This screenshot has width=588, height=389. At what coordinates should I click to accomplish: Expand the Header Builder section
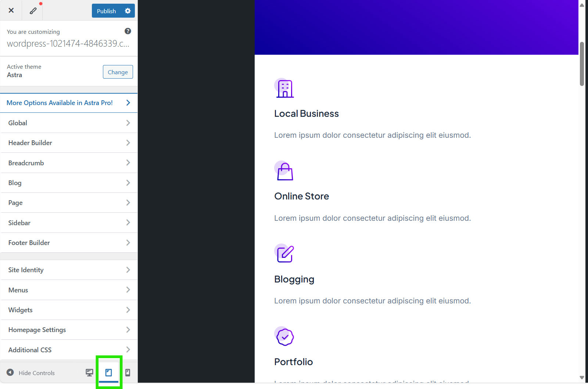point(69,143)
